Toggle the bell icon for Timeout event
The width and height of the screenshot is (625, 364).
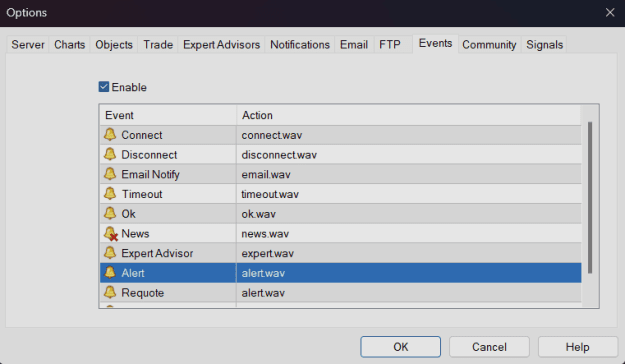110,194
